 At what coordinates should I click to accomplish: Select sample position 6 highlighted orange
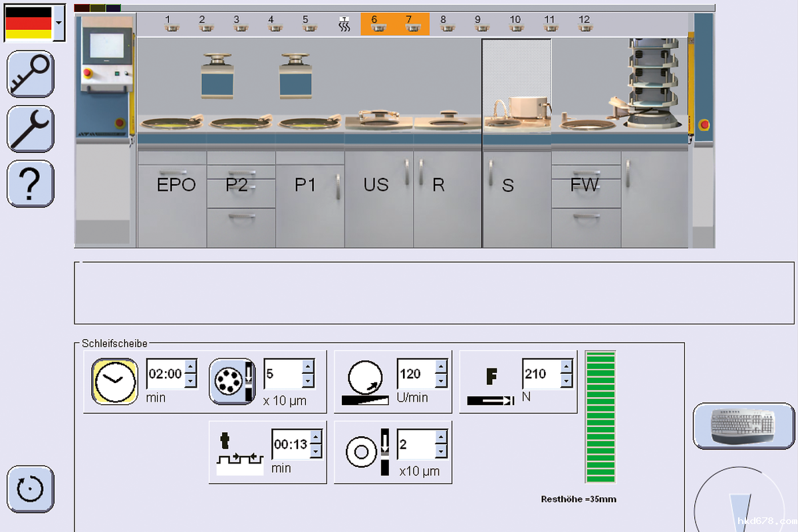pos(378,25)
